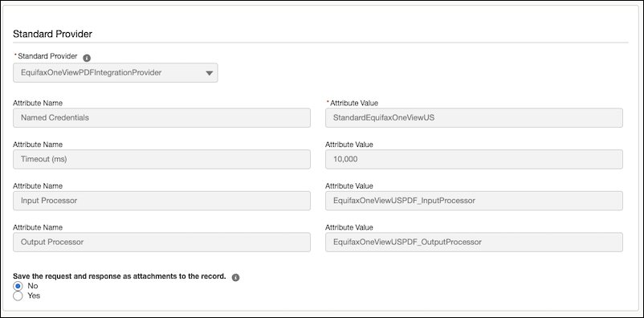Screen dimensions: 644x318
Task: Click the Named Credentials attribute name field
Action: pos(162,118)
